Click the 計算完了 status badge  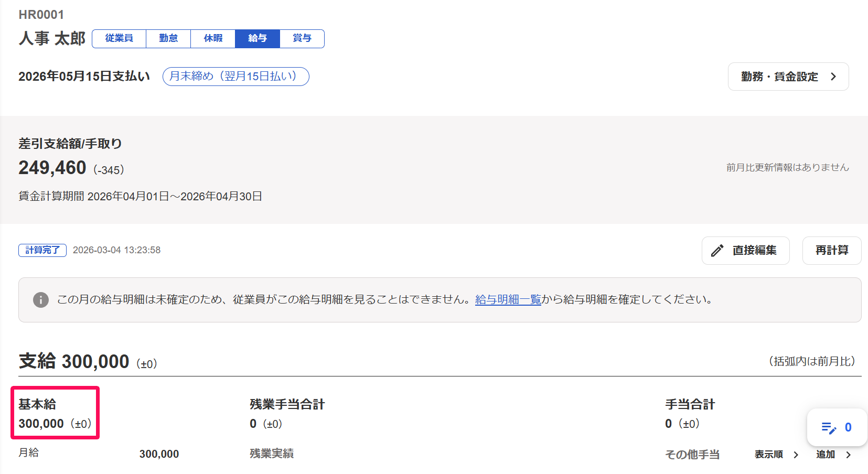(x=42, y=250)
